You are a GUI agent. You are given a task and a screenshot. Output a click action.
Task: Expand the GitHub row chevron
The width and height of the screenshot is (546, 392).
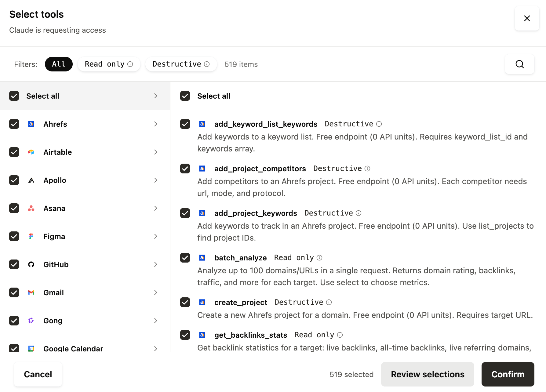coord(156,264)
